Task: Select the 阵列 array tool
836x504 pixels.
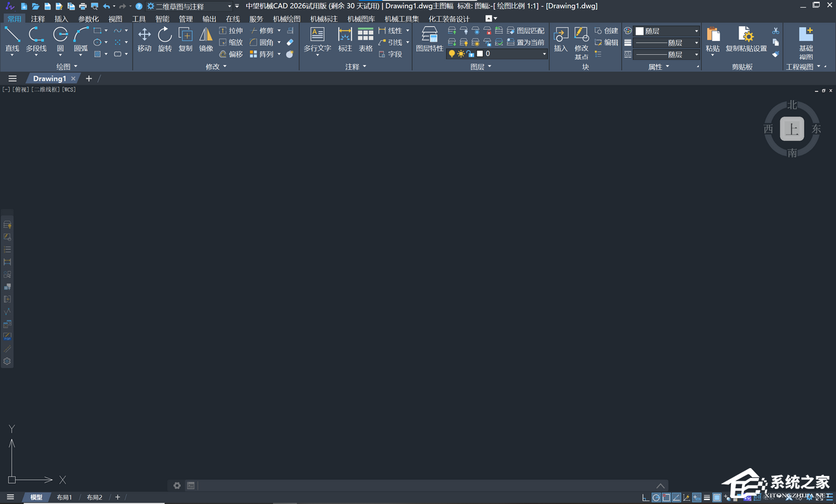Action: click(x=262, y=54)
